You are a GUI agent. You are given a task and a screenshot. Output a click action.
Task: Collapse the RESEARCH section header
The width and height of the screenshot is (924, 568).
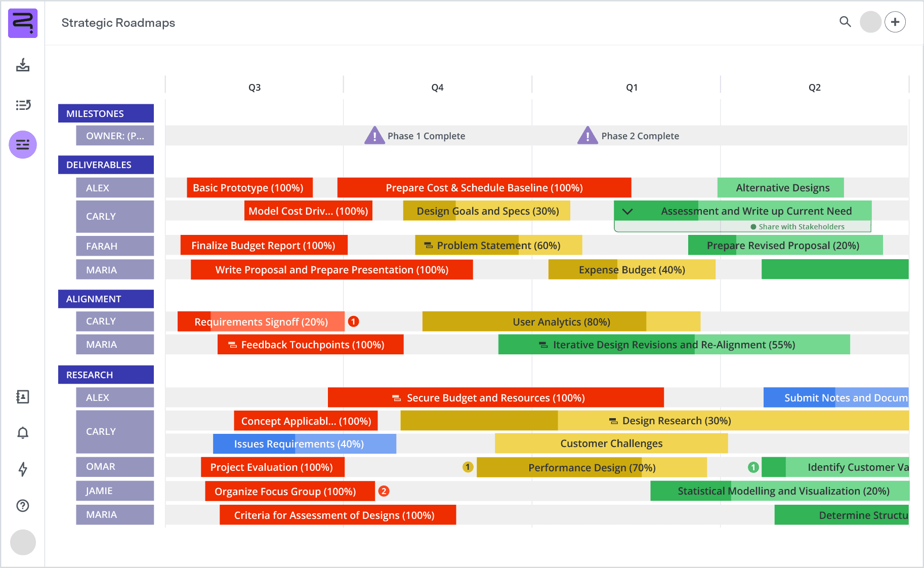pyautogui.click(x=105, y=375)
